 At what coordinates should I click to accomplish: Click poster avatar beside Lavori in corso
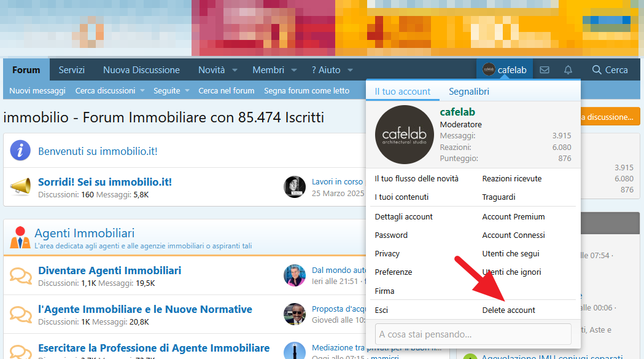(295, 187)
